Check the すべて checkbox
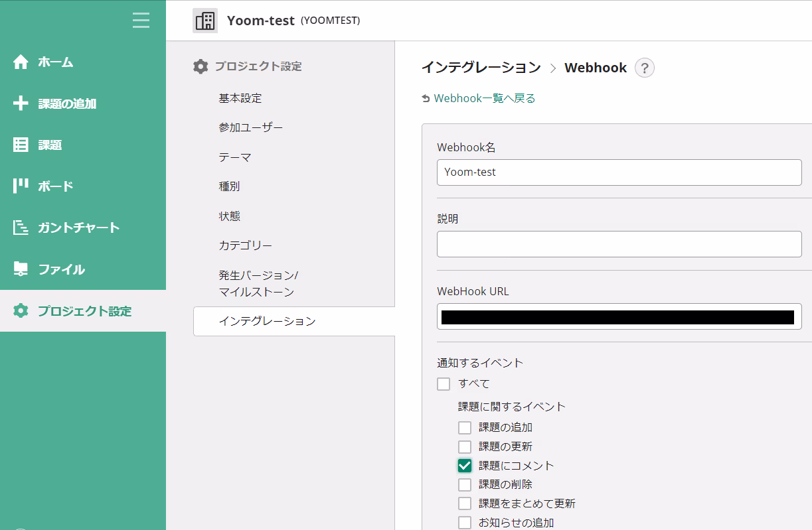This screenshot has height=530, width=812. [x=444, y=384]
